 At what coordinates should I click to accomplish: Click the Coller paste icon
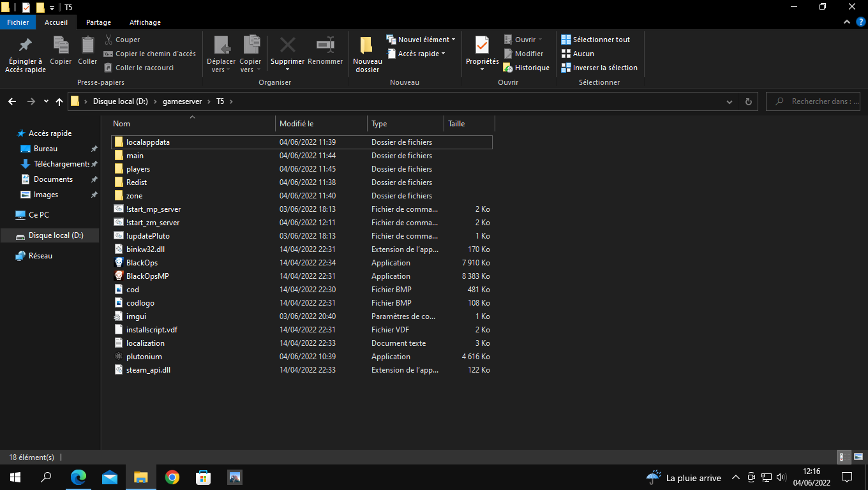87,46
